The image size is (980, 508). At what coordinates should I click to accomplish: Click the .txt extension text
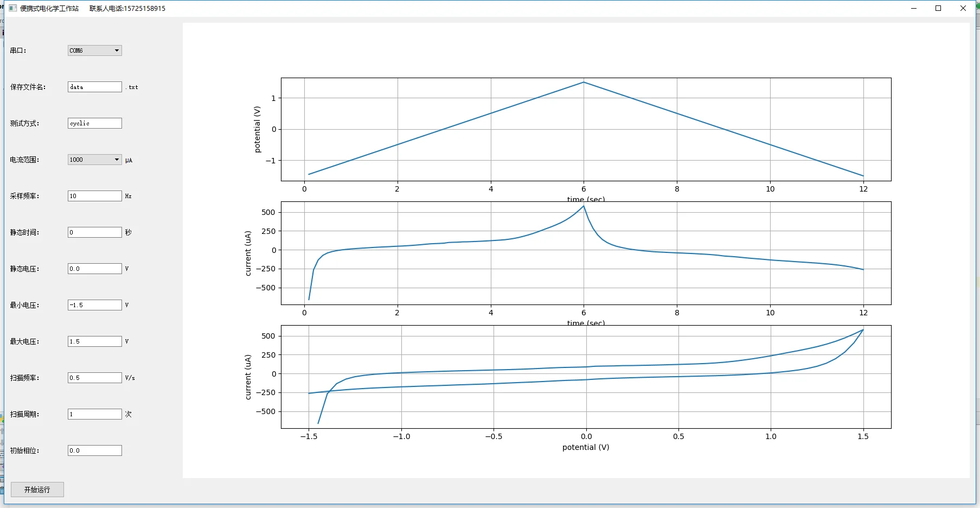pyautogui.click(x=132, y=87)
